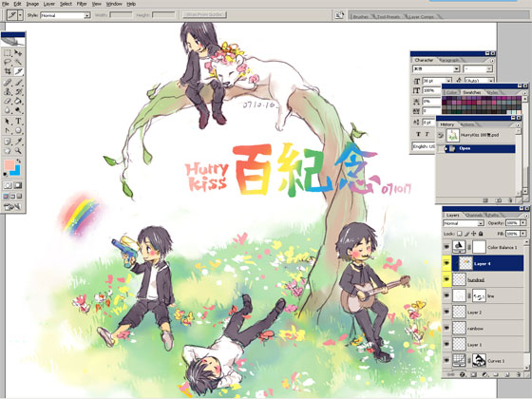This screenshot has width=532, height=399.
Task: Switch to the Color tab
Action: point(451,92)
